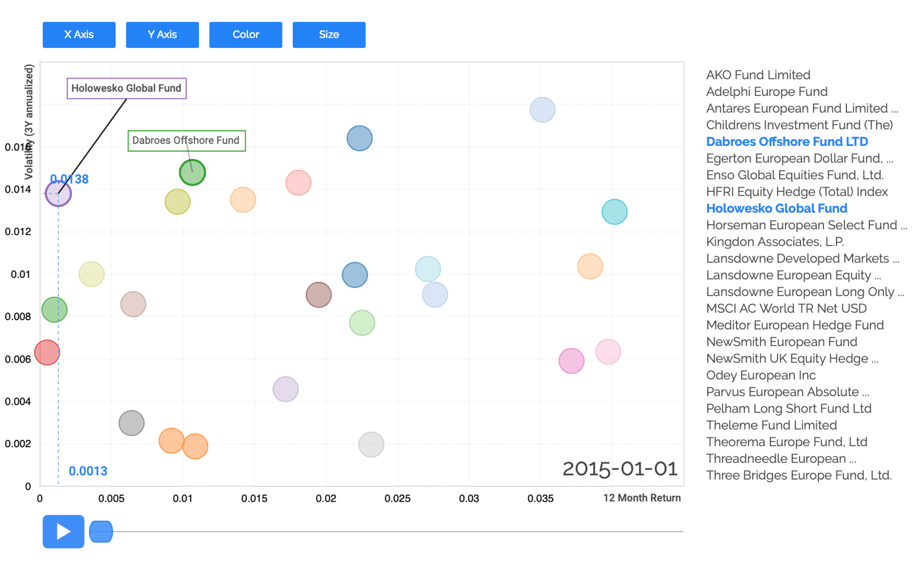Click the Holowesko Global Fund chart label box
The width and height of the screenshot is (924, 565).
126,89
